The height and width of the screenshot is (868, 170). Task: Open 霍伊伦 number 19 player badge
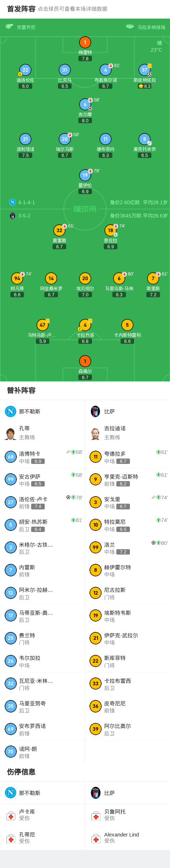pos(85,175)
